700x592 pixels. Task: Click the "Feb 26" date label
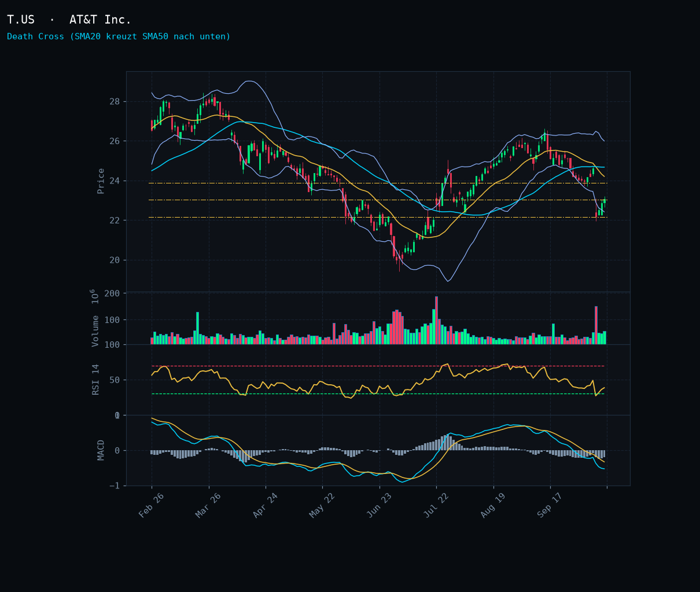[152, 505]
